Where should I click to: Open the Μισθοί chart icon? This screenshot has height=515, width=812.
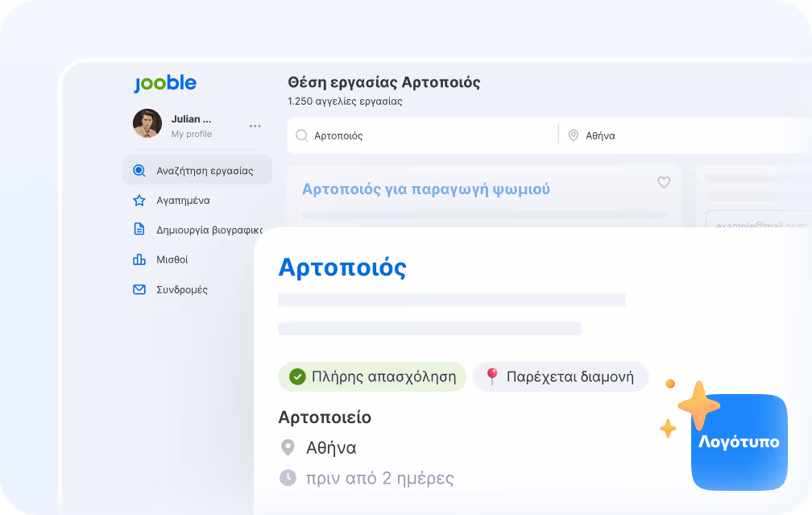tap(139, 260)
